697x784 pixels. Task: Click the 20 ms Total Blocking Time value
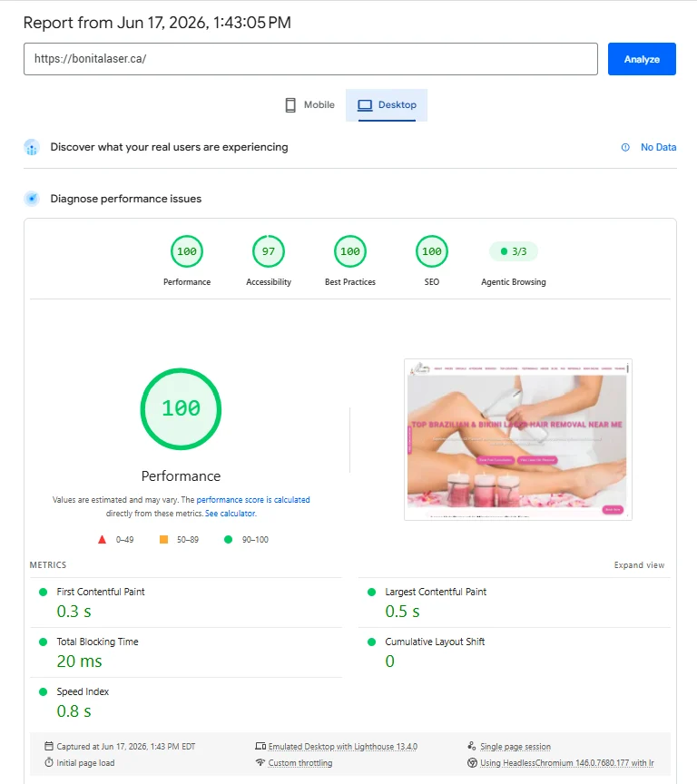80,661
